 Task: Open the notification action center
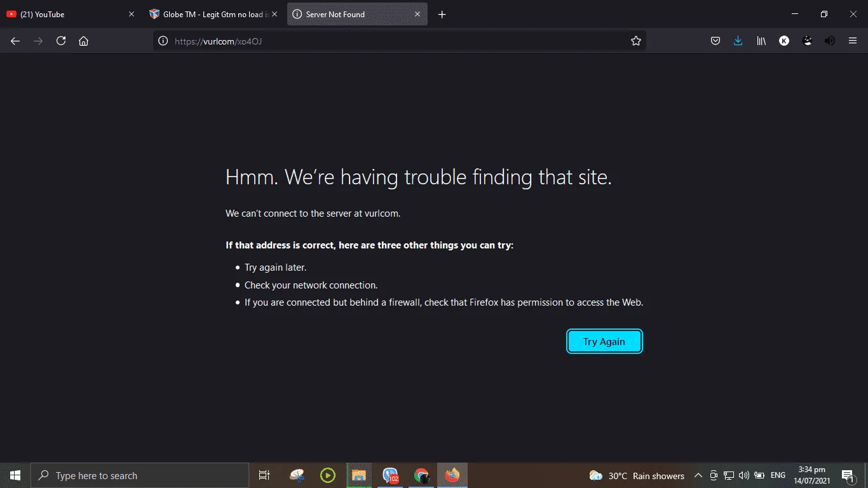pos(848,475)
